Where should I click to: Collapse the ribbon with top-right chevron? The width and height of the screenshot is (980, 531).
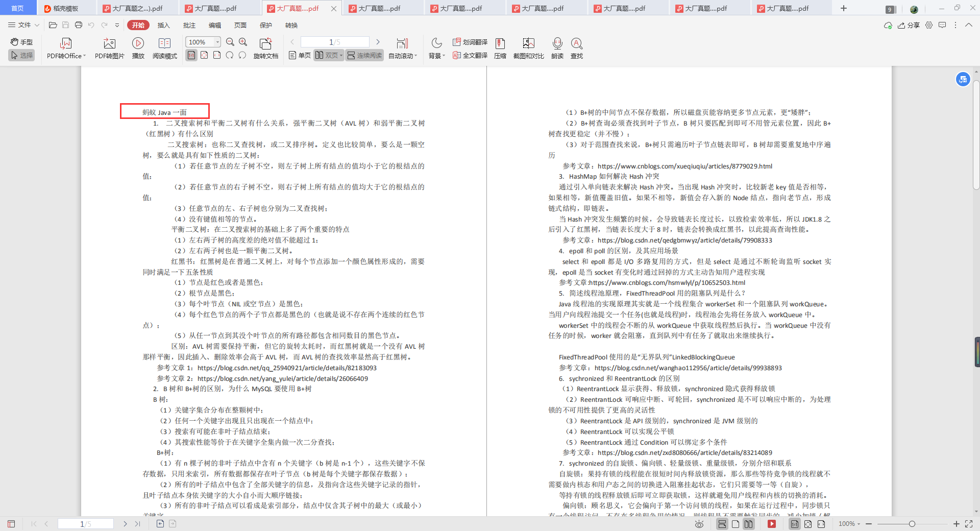click(x=969, y=25)
